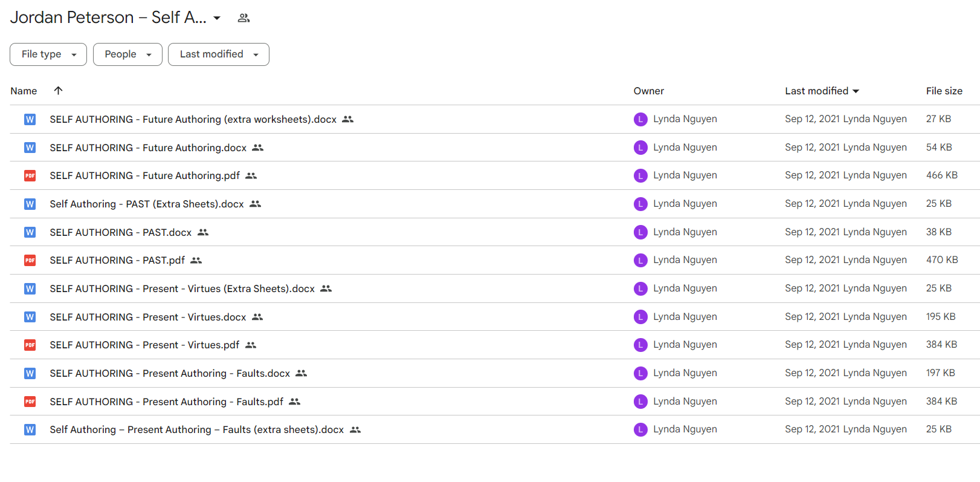The width and height of the screenshot is (980, 482).
Task: Click the File size column header
Action: click(x=944, y=91)
